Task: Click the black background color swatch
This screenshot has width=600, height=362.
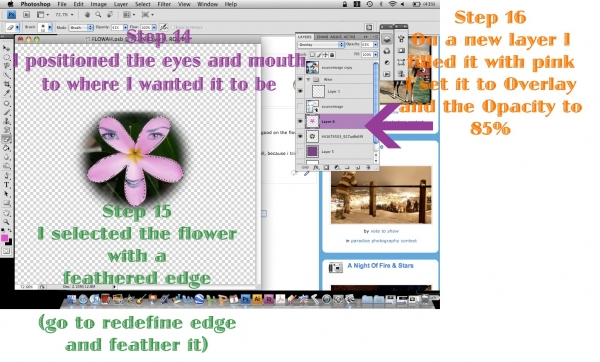Action: point(9,242)
